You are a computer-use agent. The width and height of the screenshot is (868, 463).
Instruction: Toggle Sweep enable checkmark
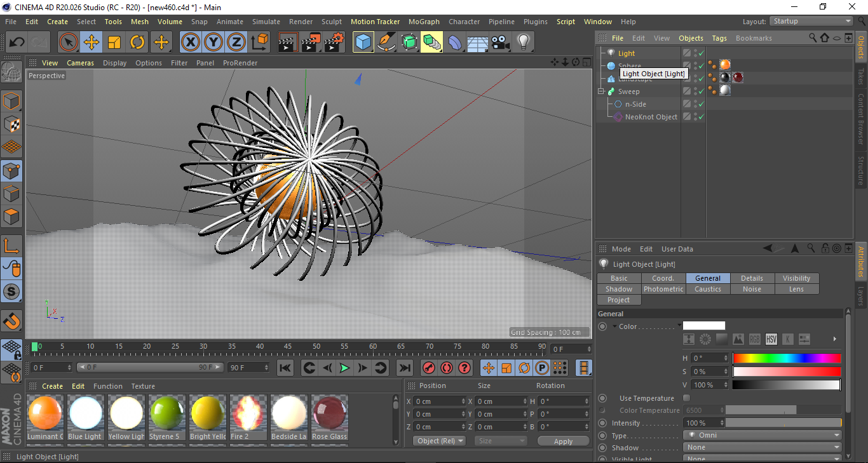coord(702,91)
